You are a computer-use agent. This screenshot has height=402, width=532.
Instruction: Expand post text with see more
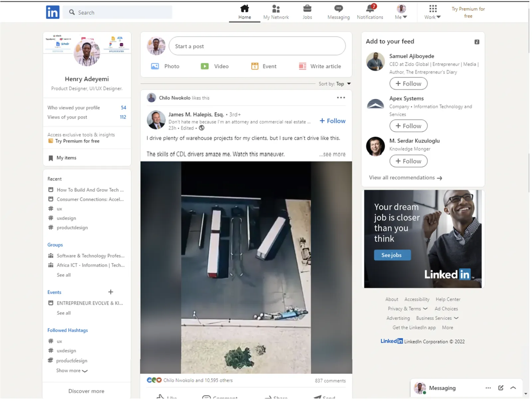(x=332, y=154)
